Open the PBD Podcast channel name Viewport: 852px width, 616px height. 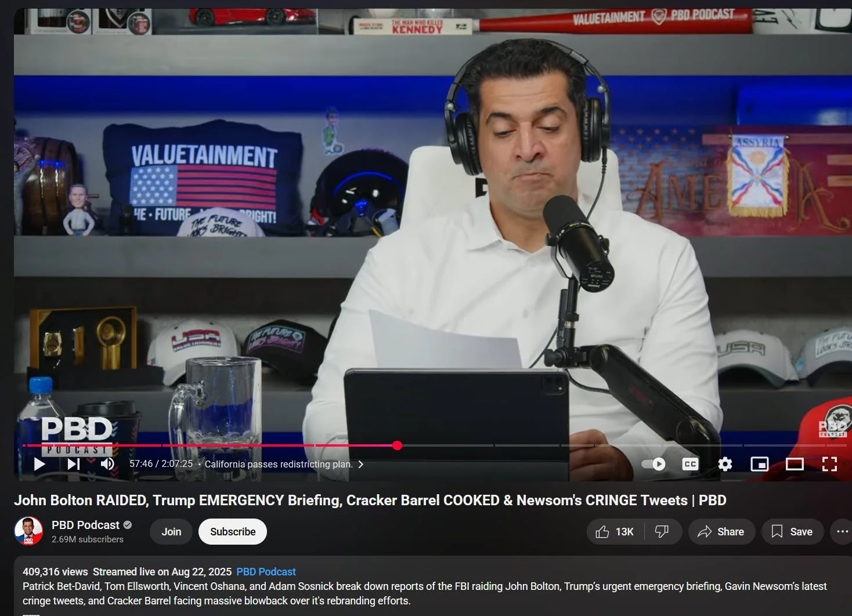pyautogui.click(x=85, y=525)
